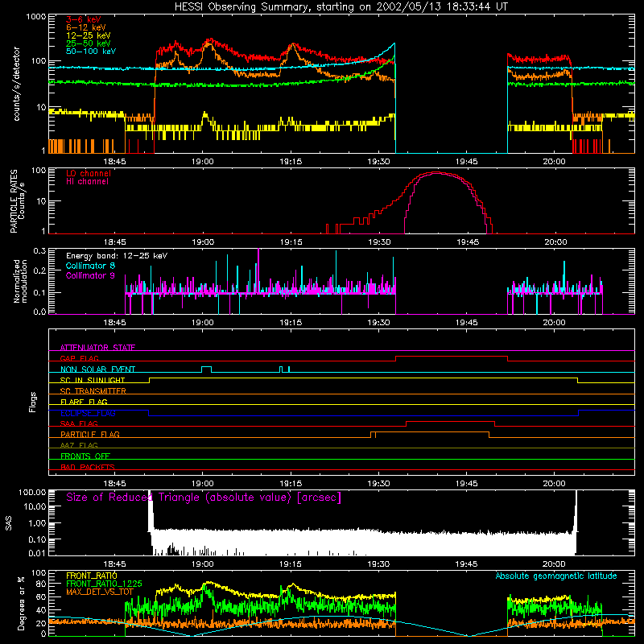Click the 80 value on the Degrees axis
The width and height of the screenshot is (644, 644).
41,584
